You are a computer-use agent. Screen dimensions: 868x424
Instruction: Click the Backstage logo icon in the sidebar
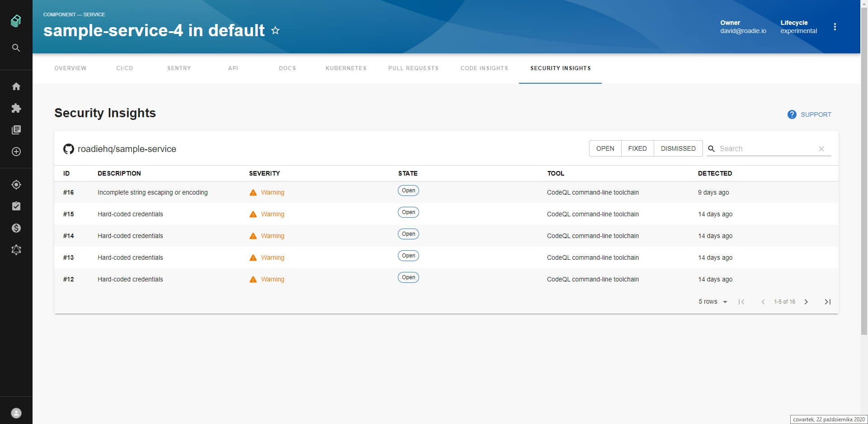[x=16, y=21]
